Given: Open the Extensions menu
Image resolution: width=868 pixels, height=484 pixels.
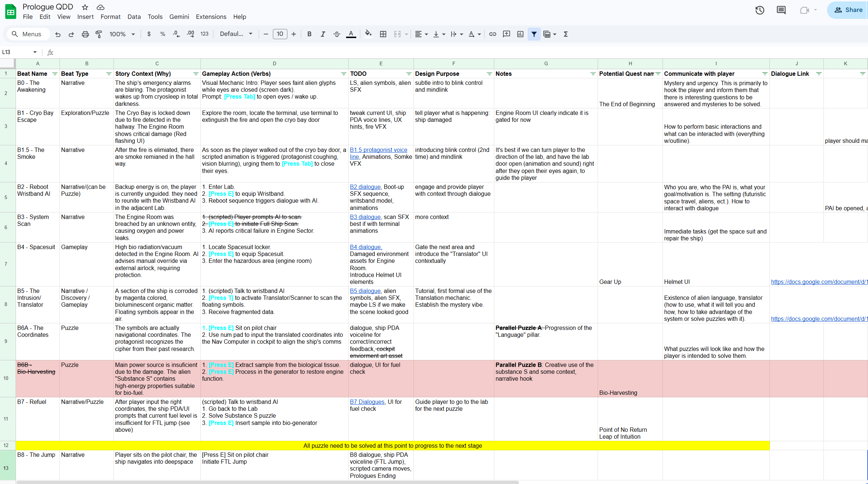Looking at the screenshot, I should click(211, 17).
